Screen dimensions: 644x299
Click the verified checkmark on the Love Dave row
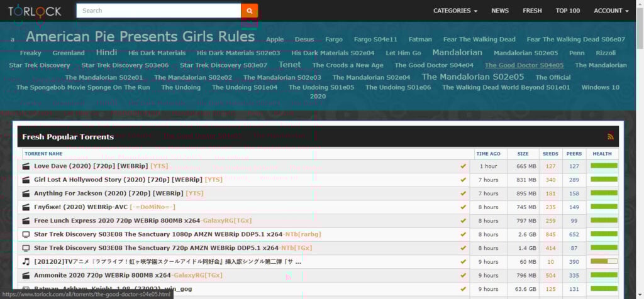point(464,166)
